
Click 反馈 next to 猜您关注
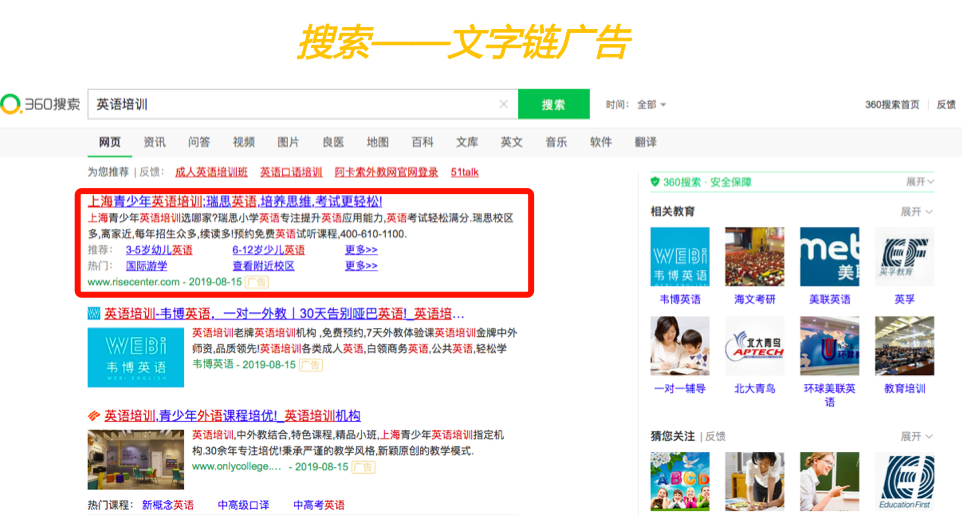[715, 437]
